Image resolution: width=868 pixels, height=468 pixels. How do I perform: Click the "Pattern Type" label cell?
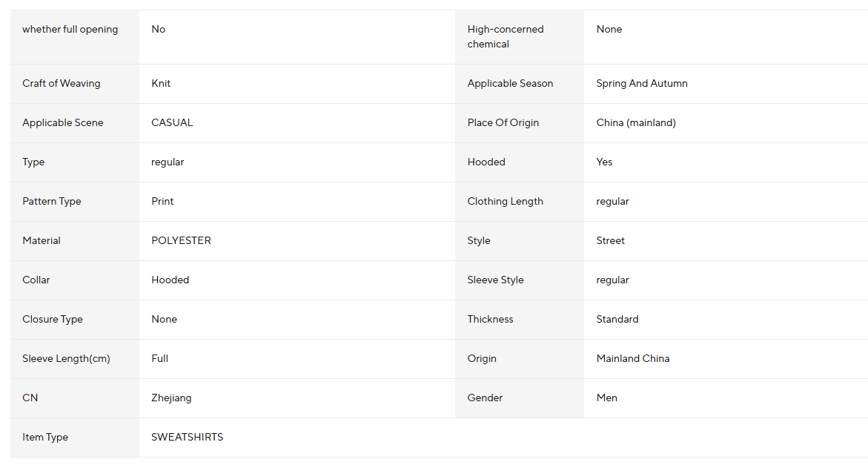coord(52,202)
